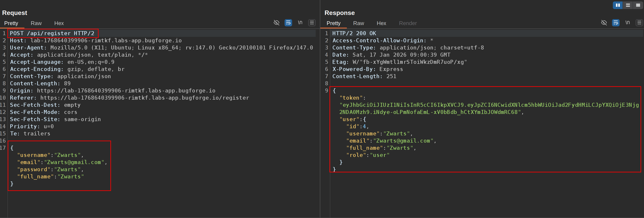Image resolution: width=644 pixels, height=218 pixels.
Task: Show non-printable characters in the Response pane
Action: point(628,23)
